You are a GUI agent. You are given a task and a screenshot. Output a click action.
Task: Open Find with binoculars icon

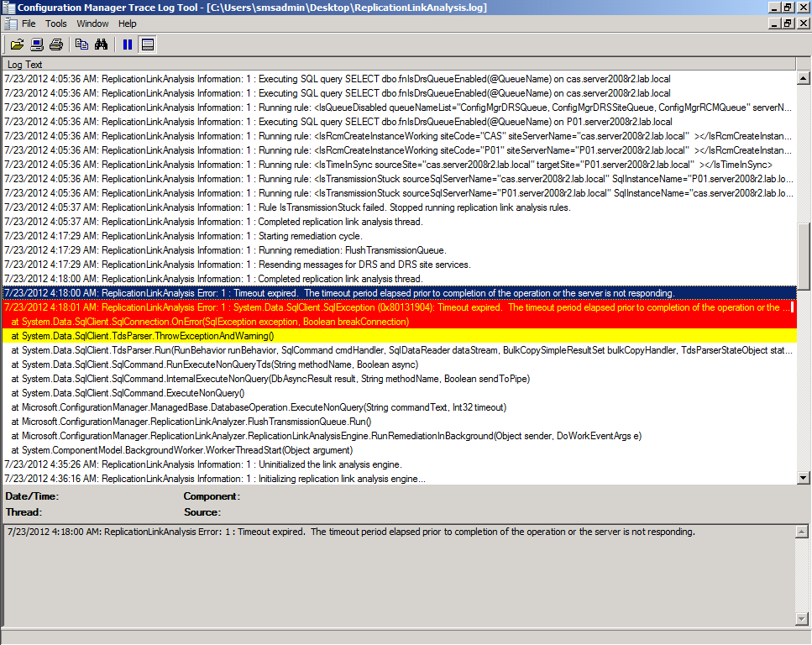coord(101,45)
